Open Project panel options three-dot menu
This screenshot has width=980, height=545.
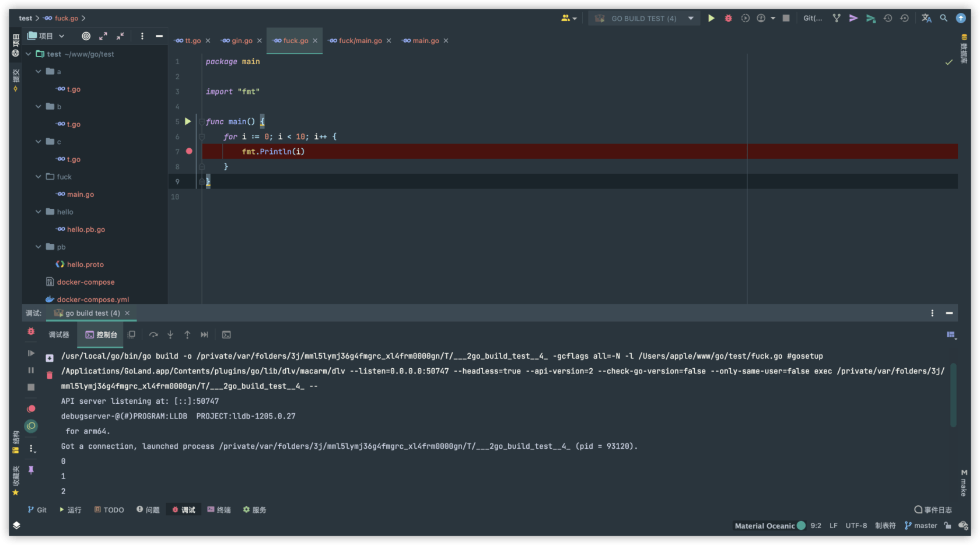tap(142, 36)
